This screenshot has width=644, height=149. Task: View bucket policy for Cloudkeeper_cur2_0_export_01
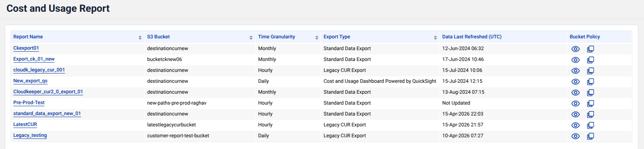pos(575,92)
